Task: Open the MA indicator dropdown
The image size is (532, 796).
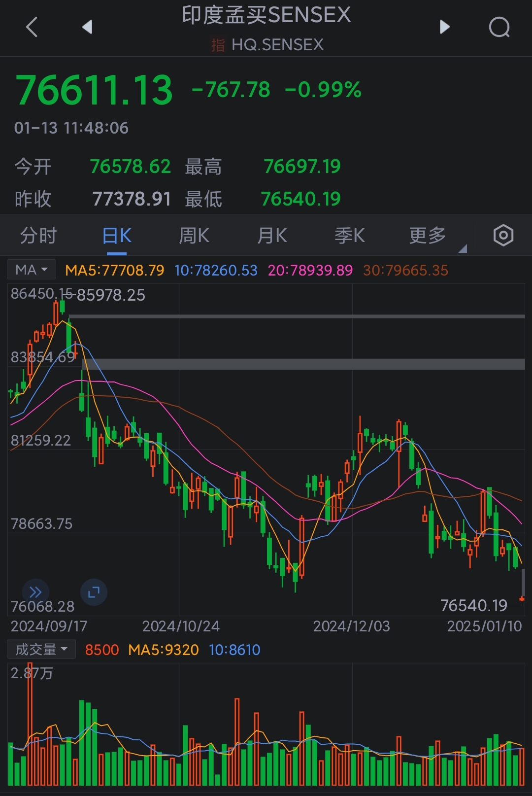Action: click(32, 270)
